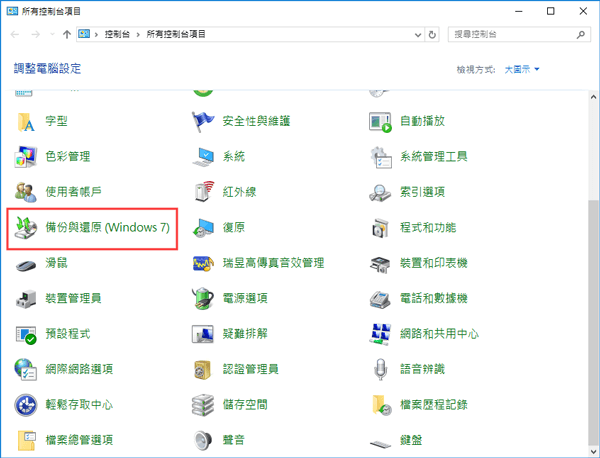
Task: Go to 控制台 in the breadcrumb
Action: (x=117, y=34)
